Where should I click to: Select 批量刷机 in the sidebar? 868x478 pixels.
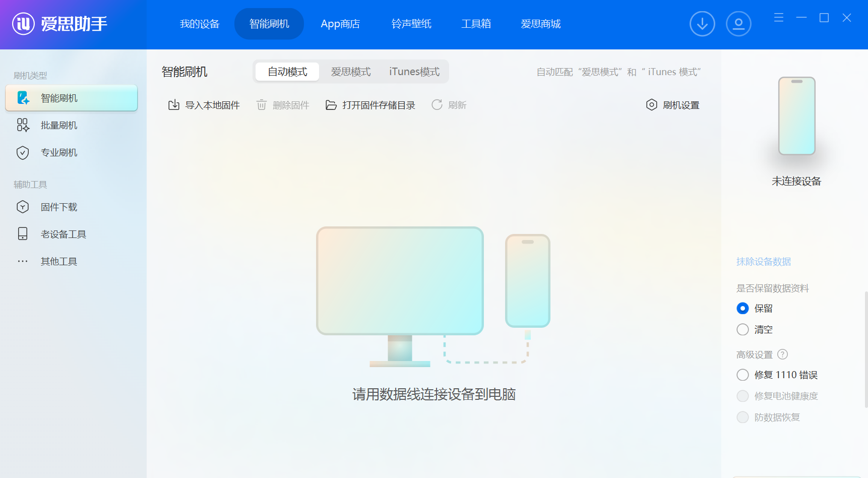point(59,126)
